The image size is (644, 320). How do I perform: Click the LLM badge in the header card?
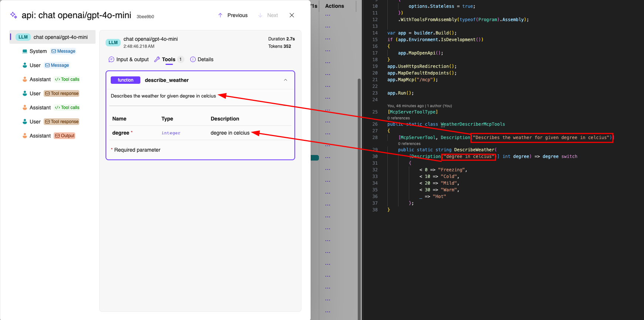click(x=113, y=43)
